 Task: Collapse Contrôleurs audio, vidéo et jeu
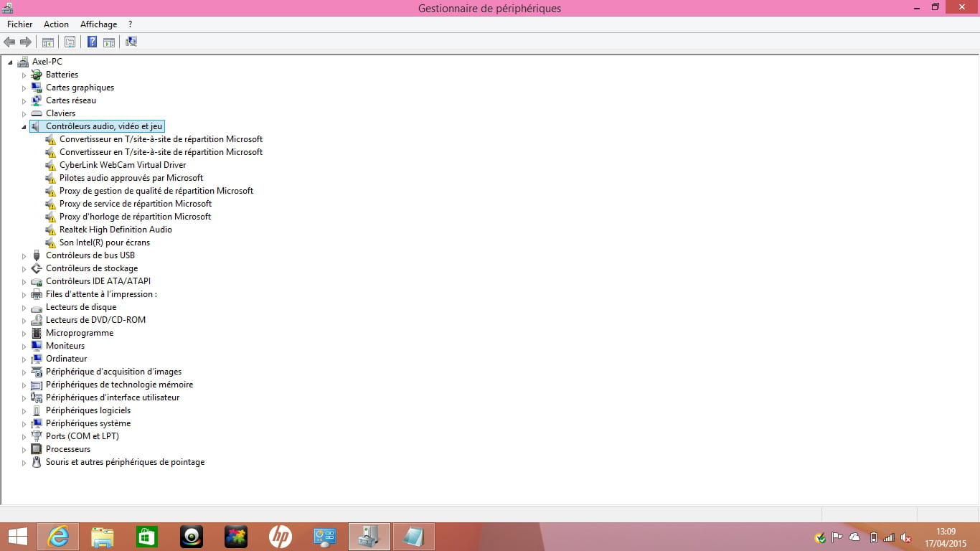pos(24,127)
